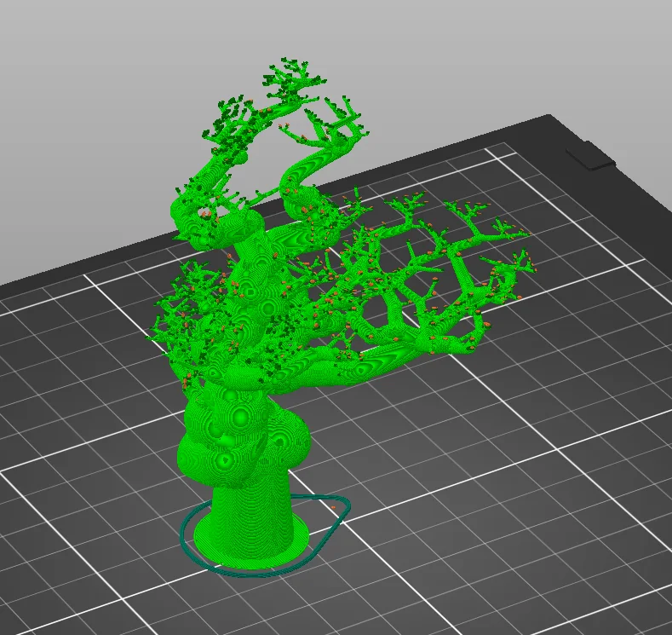This screenshot has height=635, width=672.
Task: Click the upper right forked branch tips
Action: [339, 122]
